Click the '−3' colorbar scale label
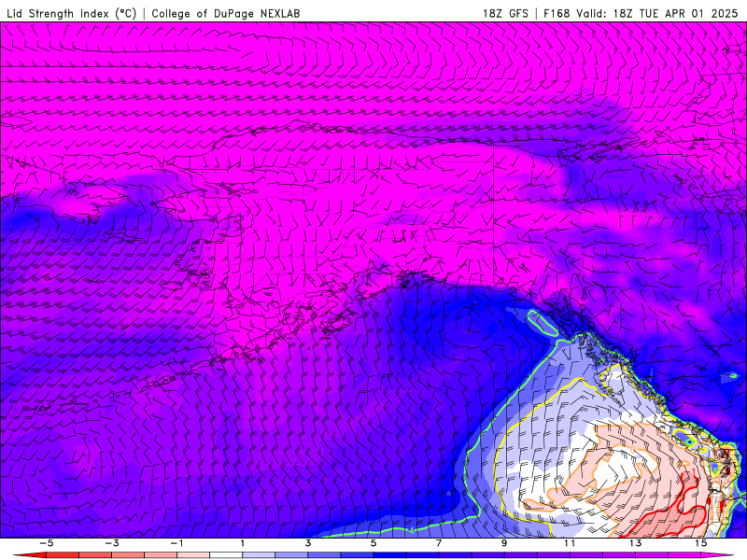The width and height of the screenshot is (747, 560). (112, 543)
